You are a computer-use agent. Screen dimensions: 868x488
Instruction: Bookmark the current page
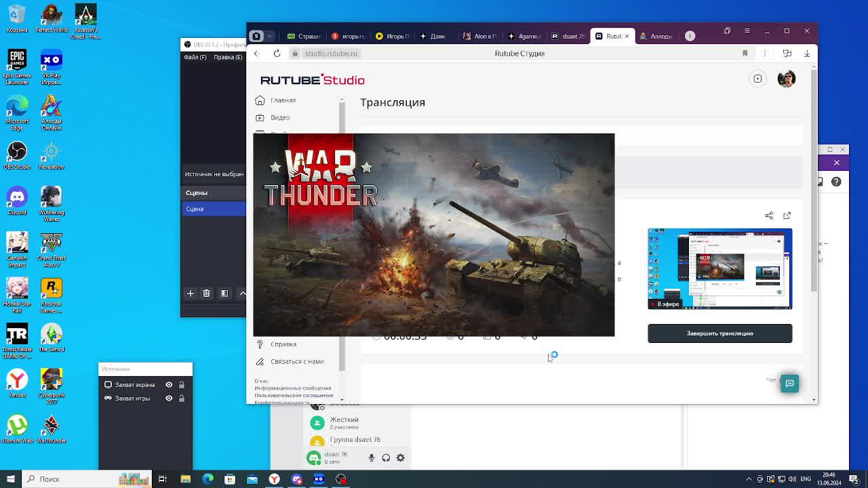pyautogui.click(x=745, y=54)
